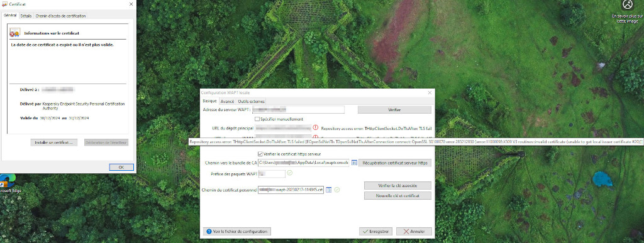644x243 pixels.
Task: Click the 'Repository access error' text beside main repository URL
Action: click(376, 128)
